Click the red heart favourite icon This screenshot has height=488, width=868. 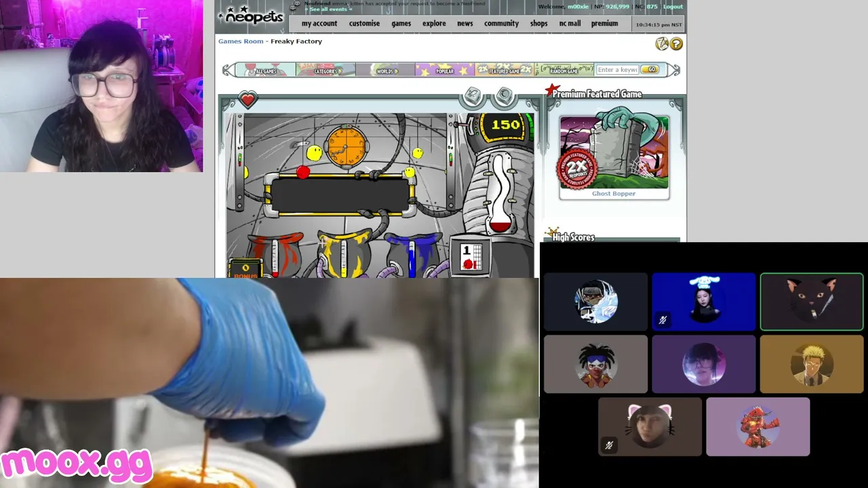(x=248, y=100)
